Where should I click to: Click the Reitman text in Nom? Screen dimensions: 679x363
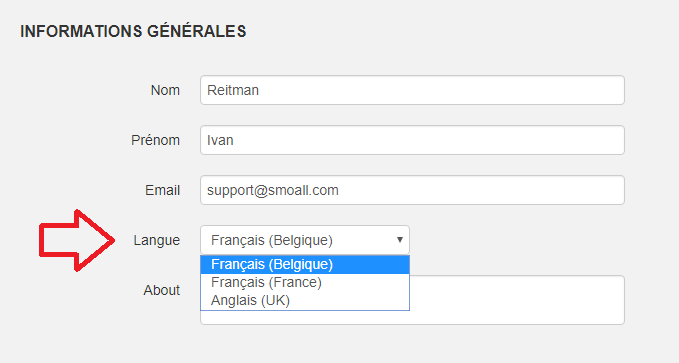pyautogui.click(x=233, y=90)
